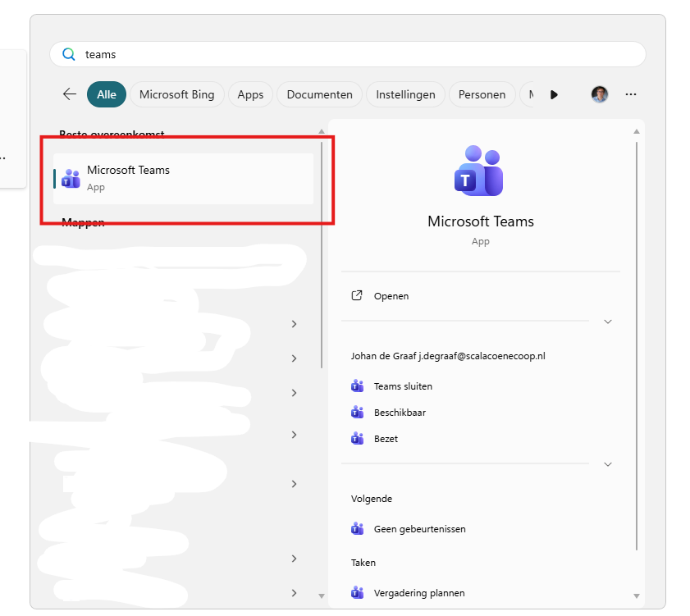The image size is (690, 616).
Task: Set status to Bezet
Action: 386,439
